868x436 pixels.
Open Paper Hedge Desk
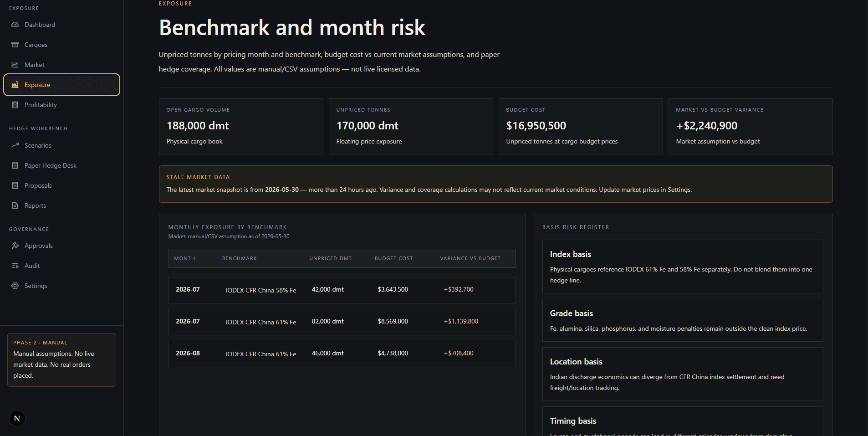pyautogui.click(x=61, y=165)
